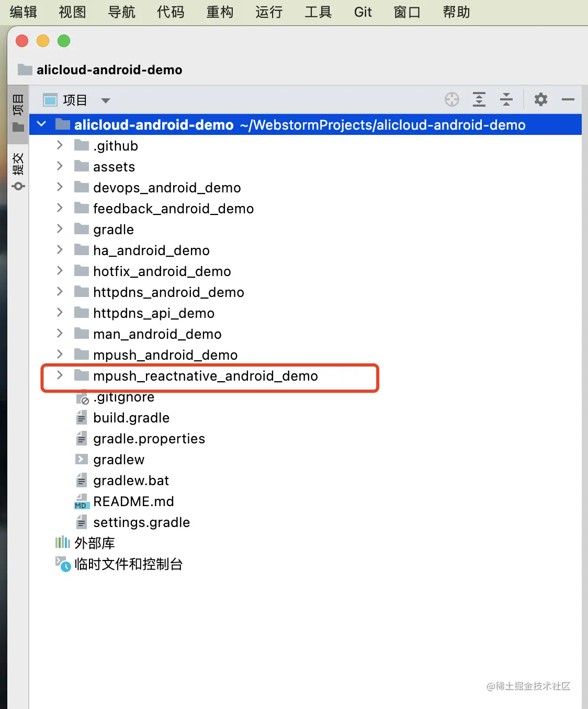Open the 视图 menu
This screenshot has width=588, height=709.
[72, 12]
